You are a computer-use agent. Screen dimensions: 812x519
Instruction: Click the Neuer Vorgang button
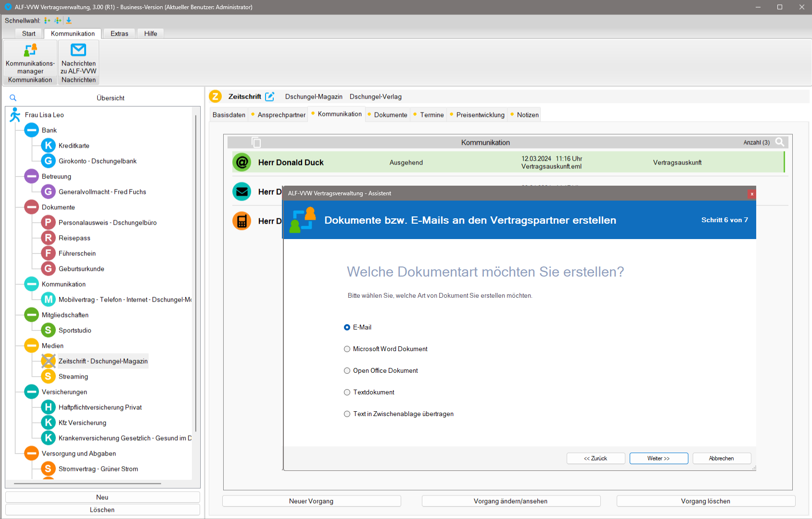pyautogui.click(x=311, y=501)
